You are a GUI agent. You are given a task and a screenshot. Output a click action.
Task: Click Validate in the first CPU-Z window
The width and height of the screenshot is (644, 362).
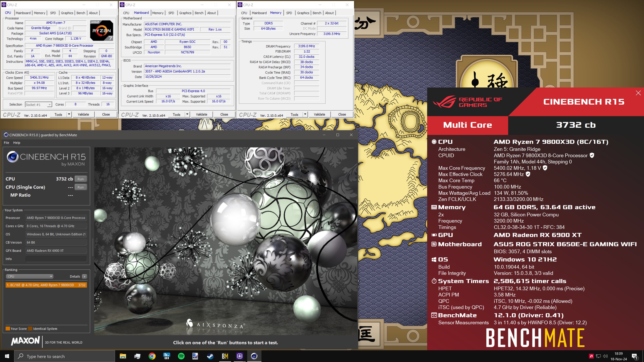point(83,114)
